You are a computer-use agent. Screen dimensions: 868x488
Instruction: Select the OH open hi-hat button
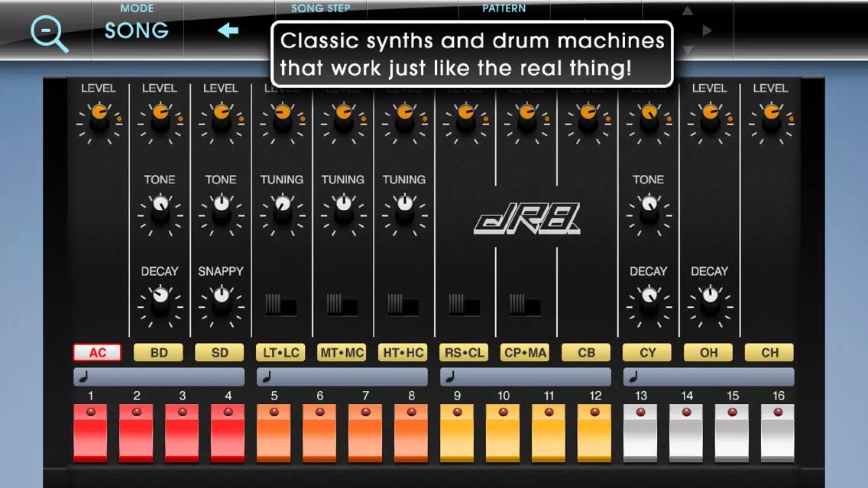[x=708, y=353]
